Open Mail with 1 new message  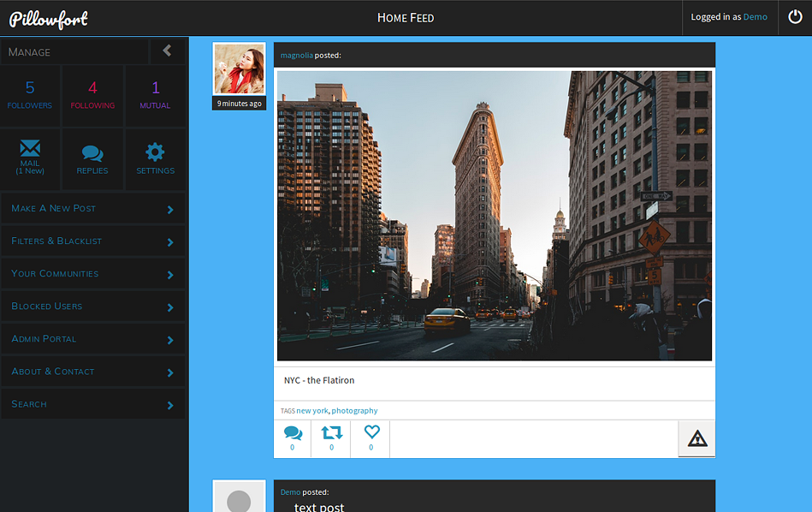tap(30, 158)
